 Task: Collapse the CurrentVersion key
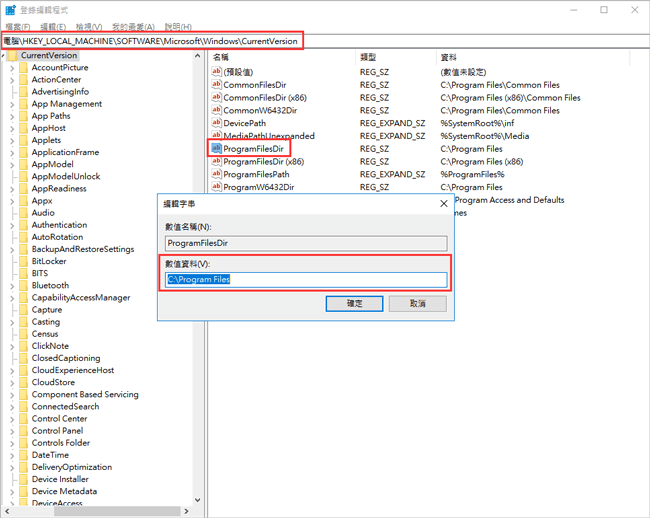[3, 56]
